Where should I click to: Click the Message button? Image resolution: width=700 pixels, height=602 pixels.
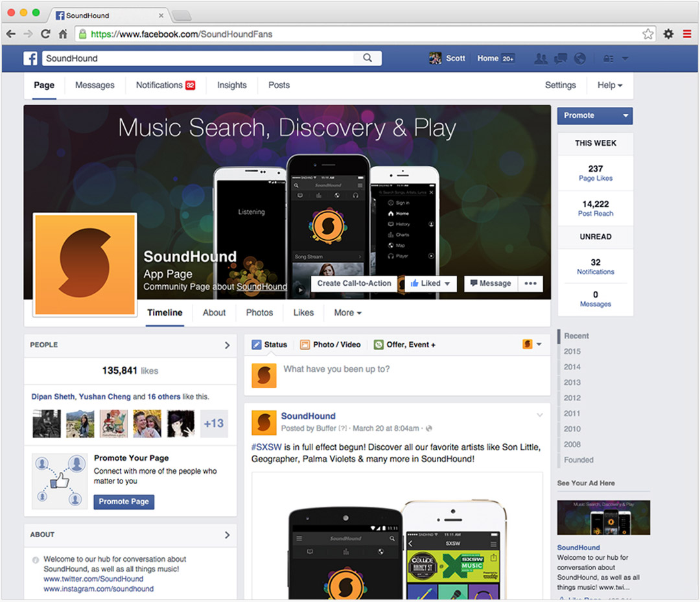click(x=491, y=283)
